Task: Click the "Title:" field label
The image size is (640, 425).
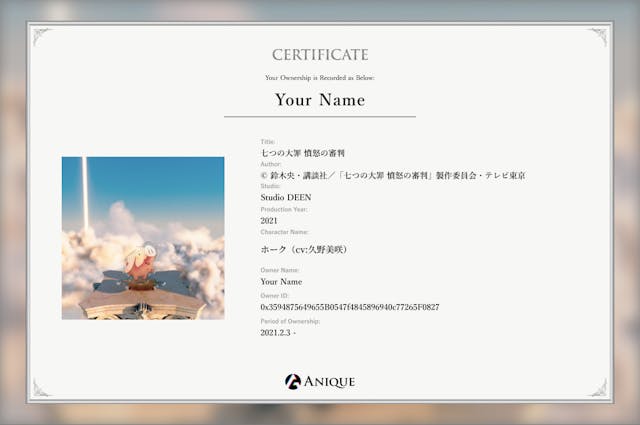Action: [268, 142]
